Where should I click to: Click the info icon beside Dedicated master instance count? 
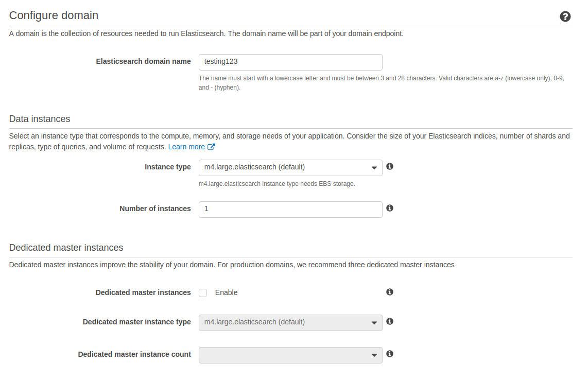[x=390, y=354]
